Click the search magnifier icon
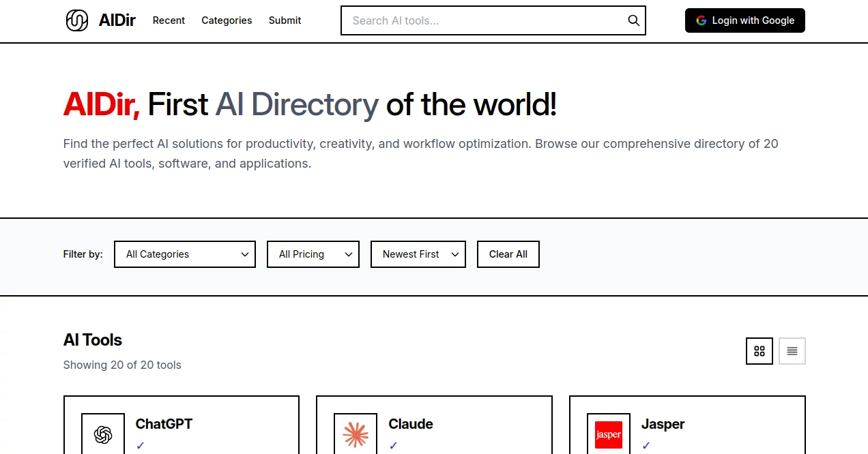Viewport: 868px width, 454px height. tap(634, 20)
